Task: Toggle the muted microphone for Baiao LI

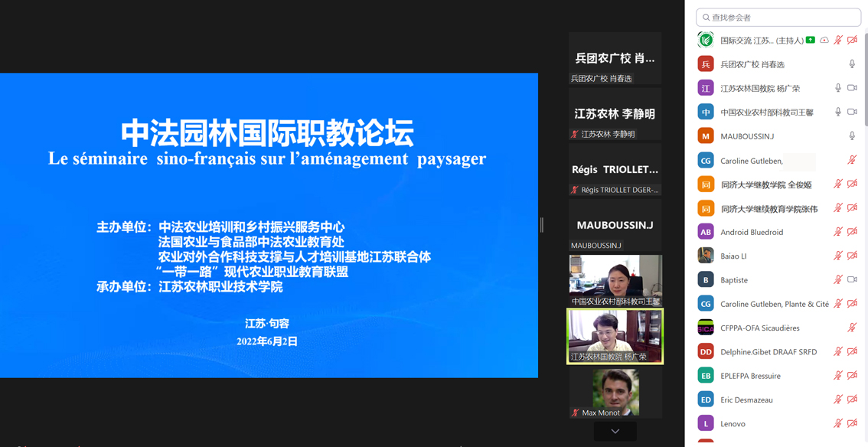Action: coord(838,256)
